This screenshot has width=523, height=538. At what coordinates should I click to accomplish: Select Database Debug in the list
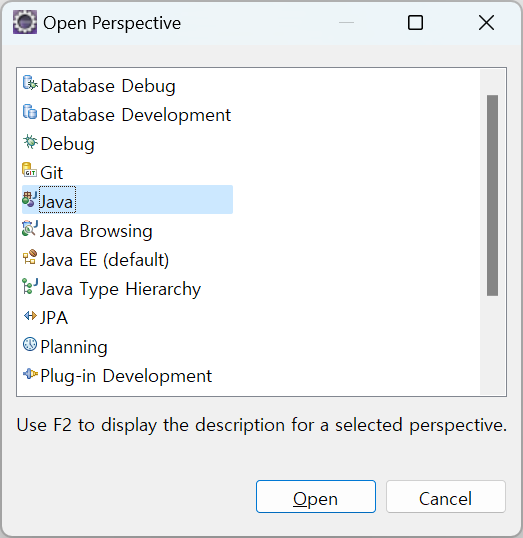[x=100, y=85]
